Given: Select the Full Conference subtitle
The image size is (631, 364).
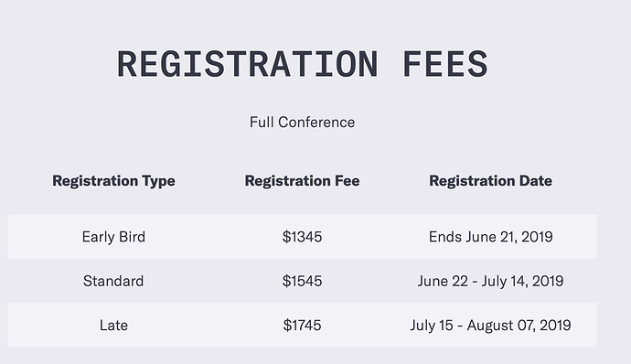Looking at the screenshot, I should 302,123.
